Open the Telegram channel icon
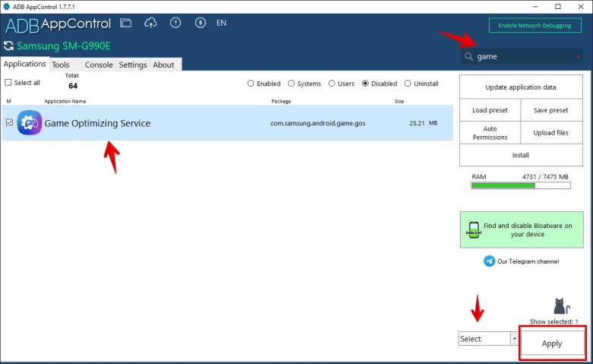 (x=489, y=261)
